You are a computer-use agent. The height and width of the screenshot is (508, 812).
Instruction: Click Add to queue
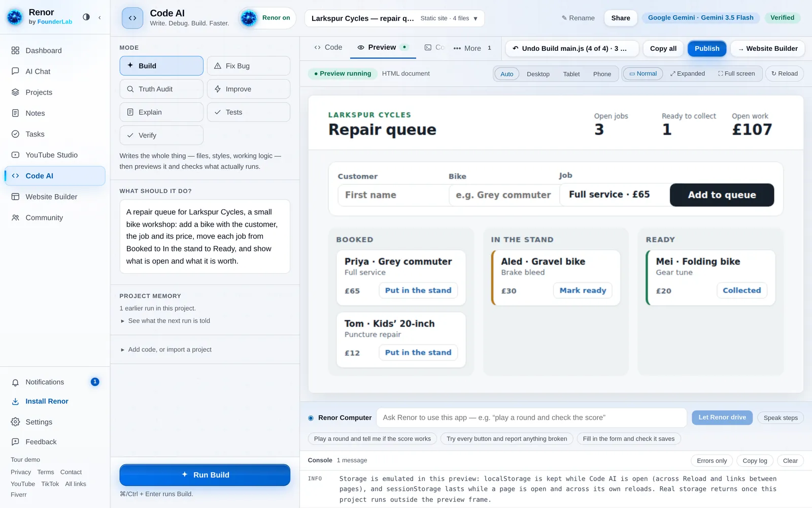pyautogui.click(x=722, y=195)
